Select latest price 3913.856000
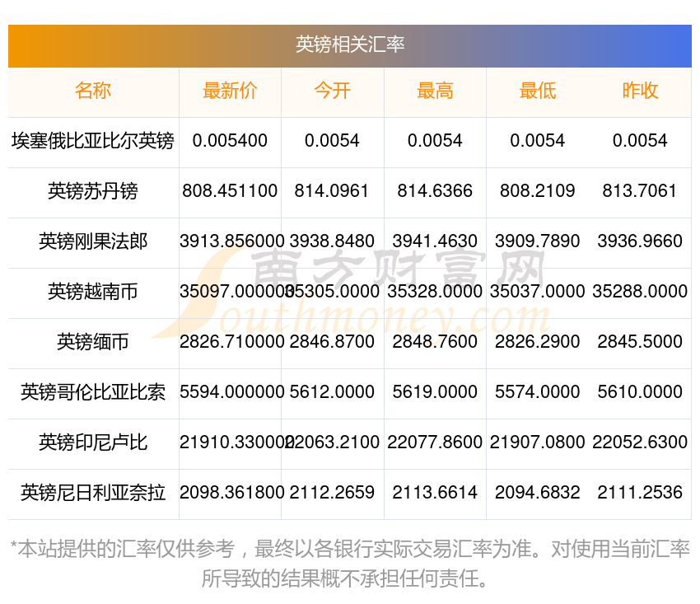Image resolution: width=700 pixels, height=604 pixels. 231,241
